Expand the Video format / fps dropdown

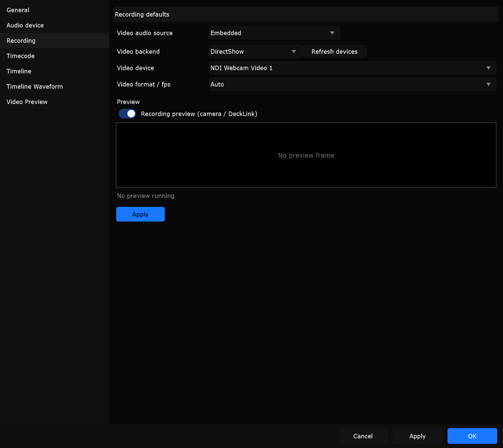pyautogui.click(x=352, y=84)
